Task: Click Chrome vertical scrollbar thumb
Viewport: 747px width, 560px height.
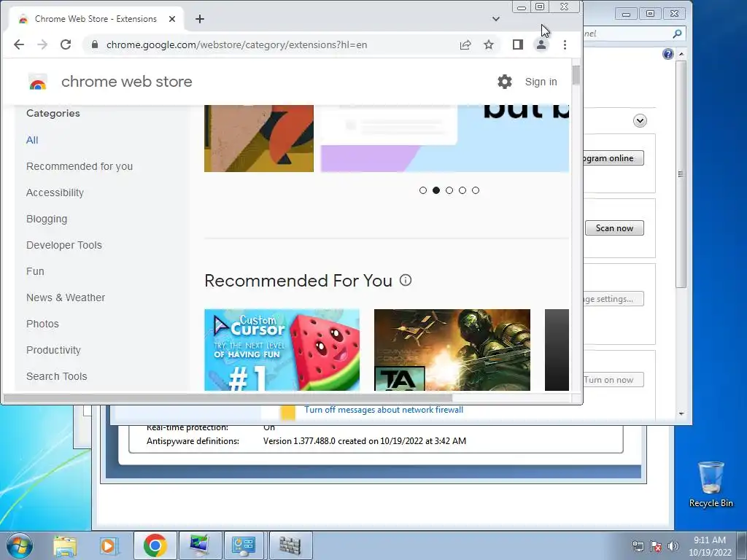Action: [x=576, y=75]
